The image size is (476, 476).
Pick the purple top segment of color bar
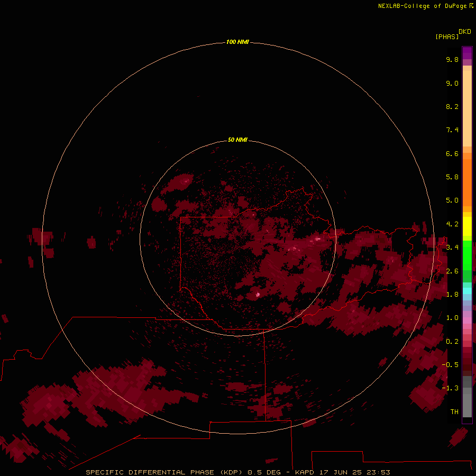[x=467, y=53]
